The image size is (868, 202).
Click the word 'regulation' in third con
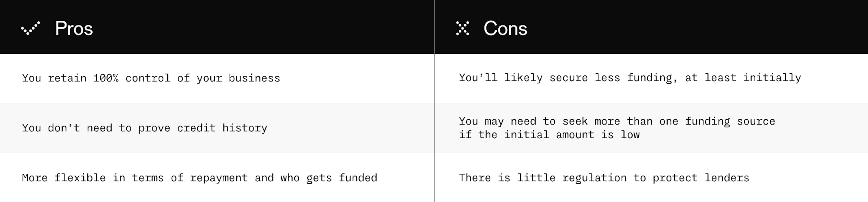click(x=594, y=178)
